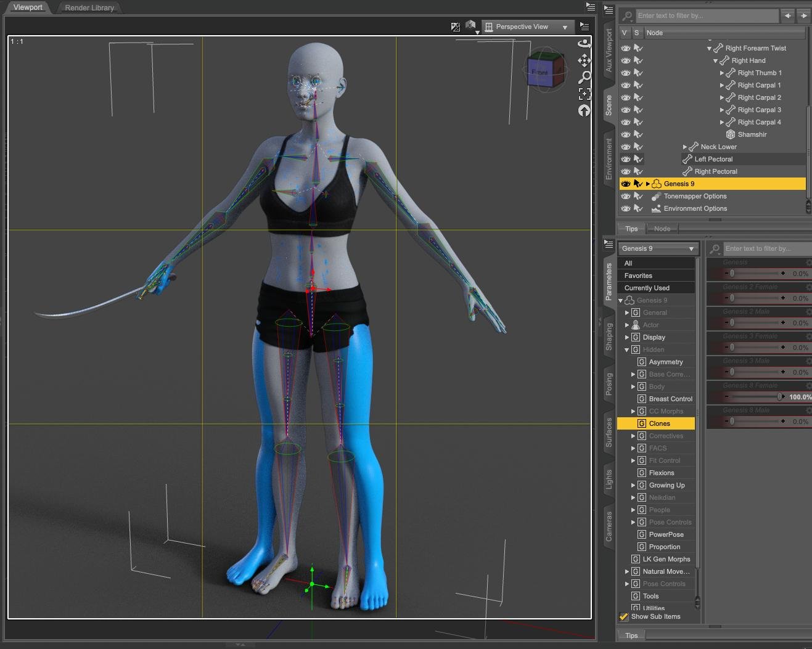Viewport: 812px width, 649px height.
Task: Open the Genesis 9 node selection dropdown
Action: tap(657, 248)
